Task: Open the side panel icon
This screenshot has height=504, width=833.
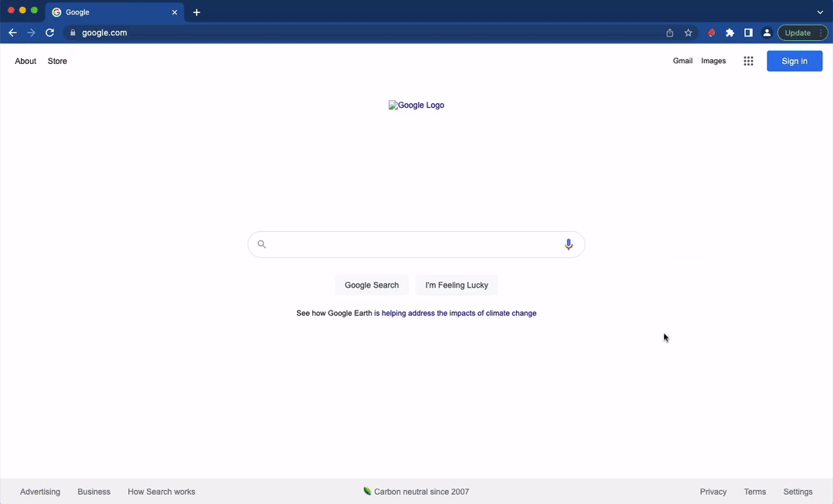Action: coord(748,32)
